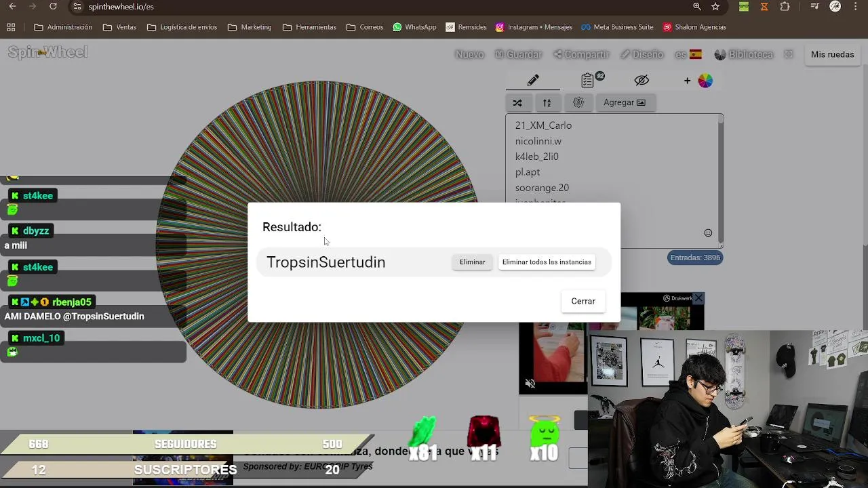Open the Ventas bookmark folder

(x=119, y=27)
